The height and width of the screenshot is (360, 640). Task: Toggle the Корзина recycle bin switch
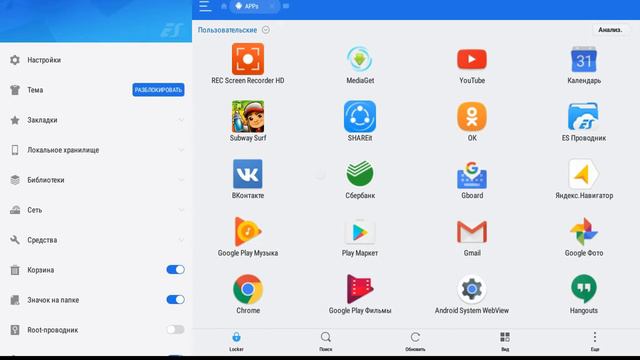click(x=176, y=269)
